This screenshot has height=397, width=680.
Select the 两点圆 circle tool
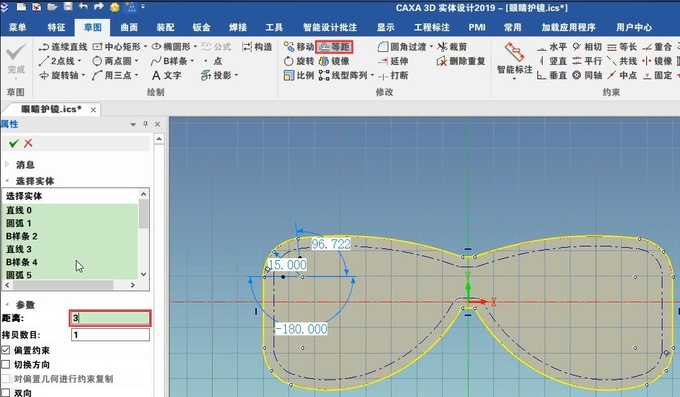click(112, 61)
